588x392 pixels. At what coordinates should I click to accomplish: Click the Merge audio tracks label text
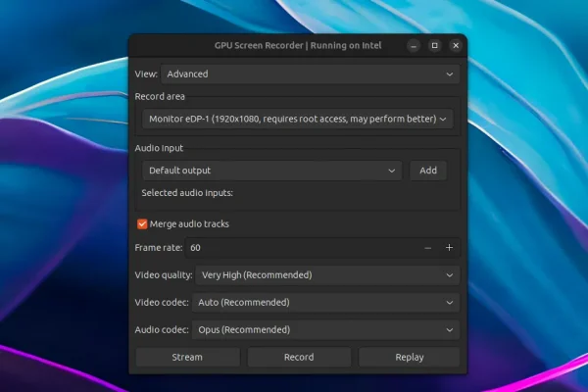[x=189, y=224]
